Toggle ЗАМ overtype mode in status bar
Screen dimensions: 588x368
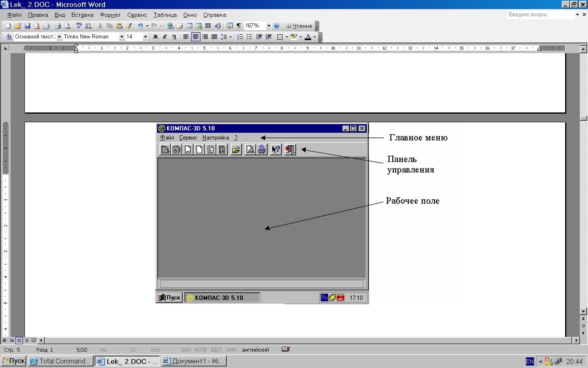(231, 350)
